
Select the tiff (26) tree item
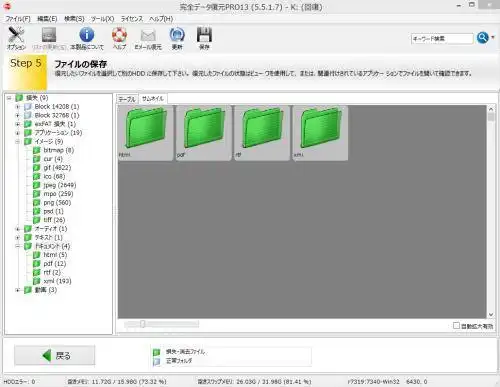[54, 220]
